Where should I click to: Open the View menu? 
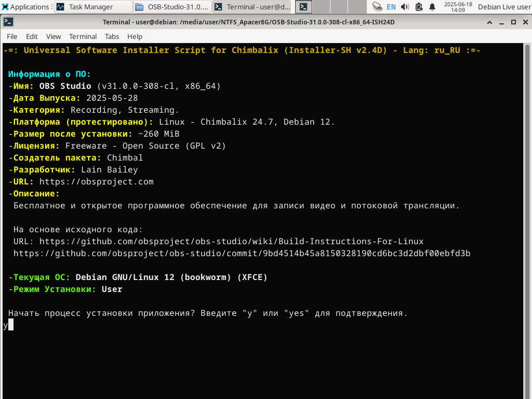(54, 36)
